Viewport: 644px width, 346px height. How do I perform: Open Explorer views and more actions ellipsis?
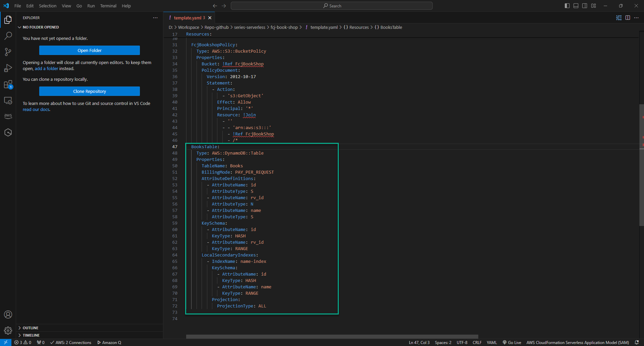coord(155,18)
